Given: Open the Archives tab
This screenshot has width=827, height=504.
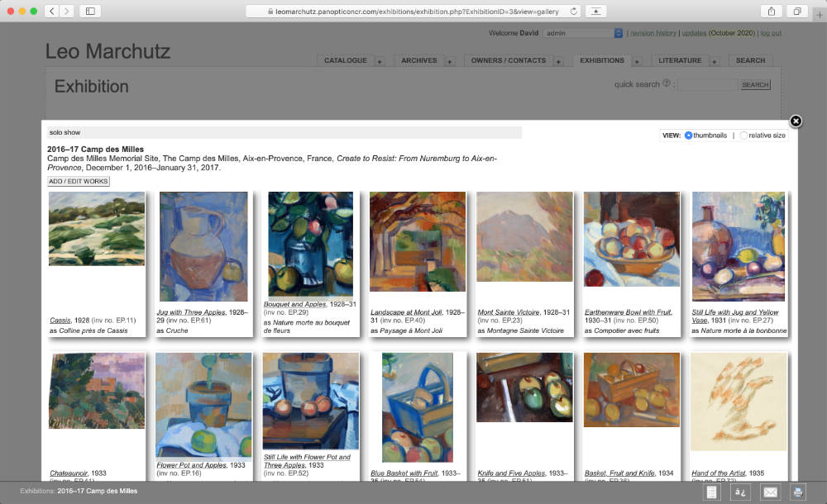Looking at the screenshot, I should click(x=418, y=60).
